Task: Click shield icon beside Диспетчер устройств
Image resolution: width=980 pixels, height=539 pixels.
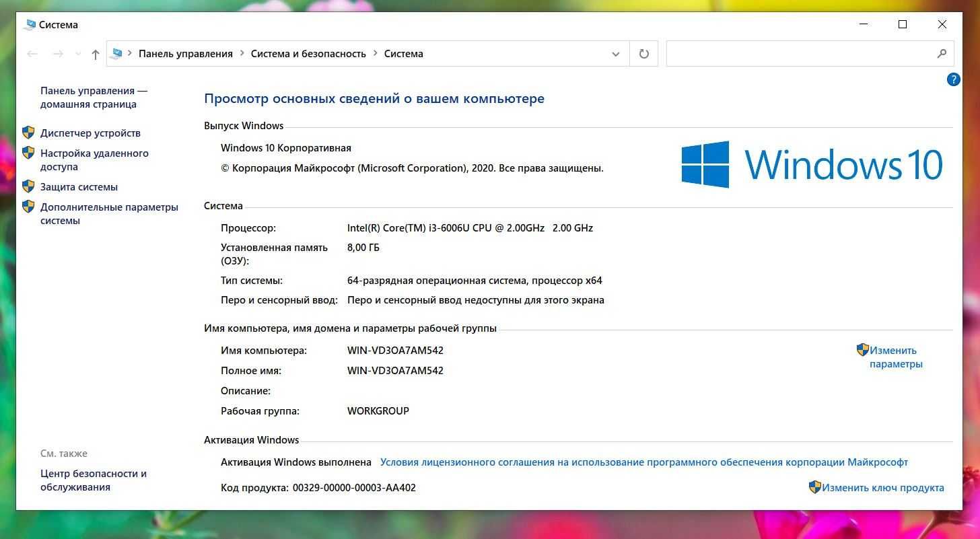Action: tap(28, 133)
